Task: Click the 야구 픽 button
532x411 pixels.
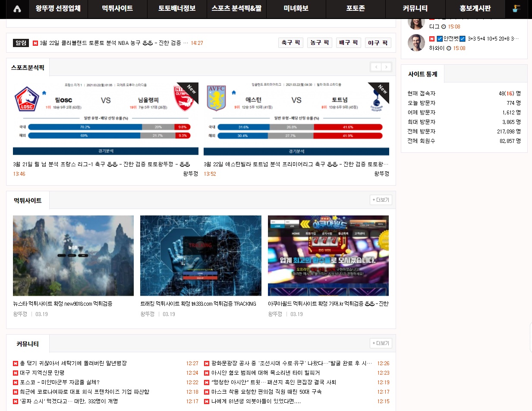Action: coord(378,43)
